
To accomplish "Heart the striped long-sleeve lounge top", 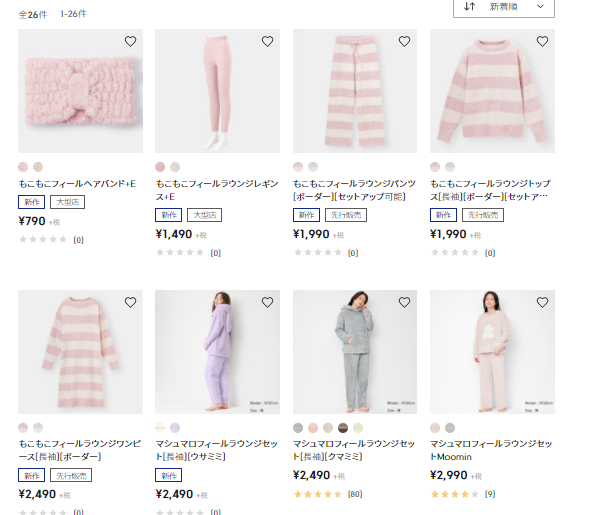I will [542, 41].
